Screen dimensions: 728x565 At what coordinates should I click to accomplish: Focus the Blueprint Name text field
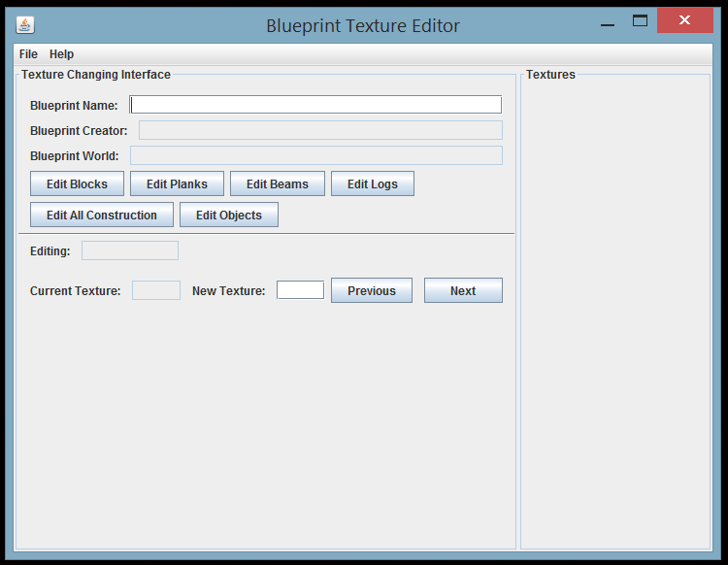tap(315, 105)
